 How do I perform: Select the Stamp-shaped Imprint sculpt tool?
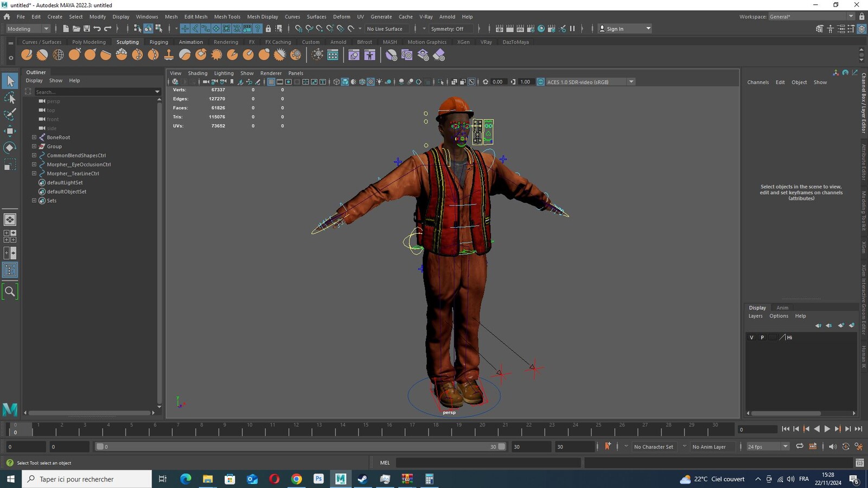click(x=169, y=55)
